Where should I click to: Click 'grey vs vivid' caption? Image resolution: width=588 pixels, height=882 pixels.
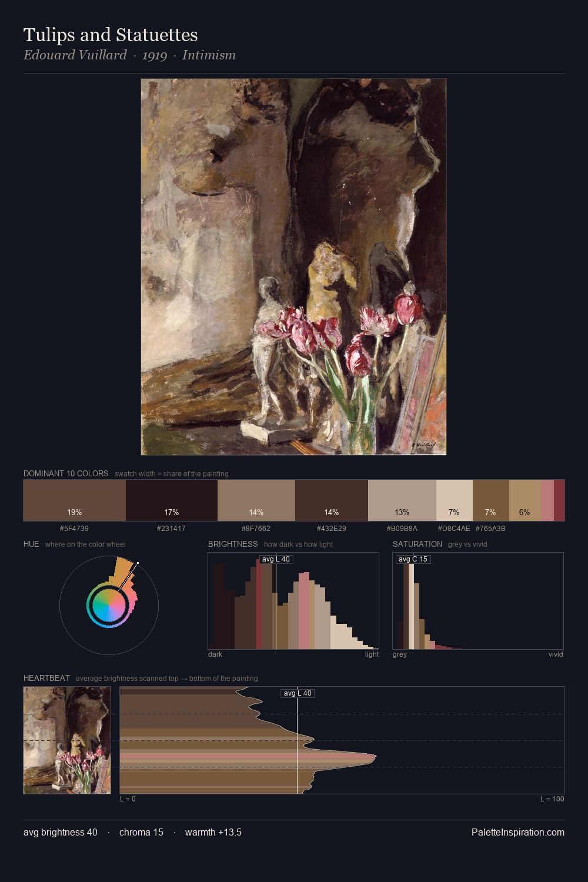tap(467, 544)
